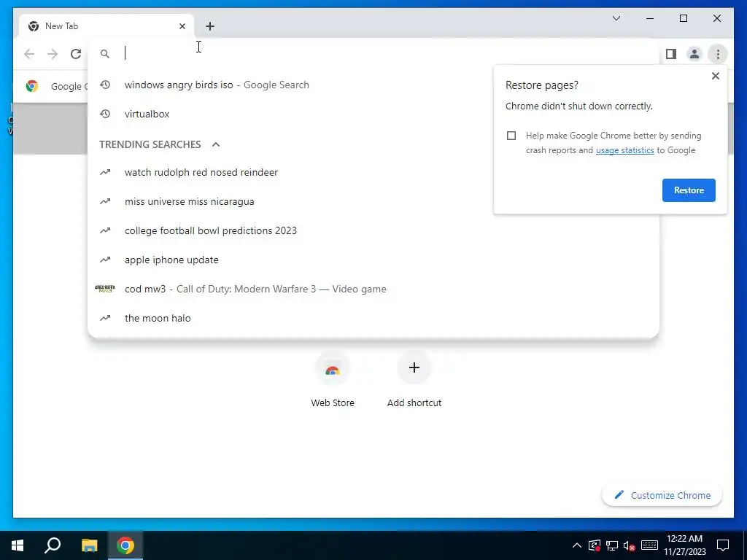The image size is (747, 560).
Task: Click the Call of Duty MW3 thumbnail
Action: (105, 289)
